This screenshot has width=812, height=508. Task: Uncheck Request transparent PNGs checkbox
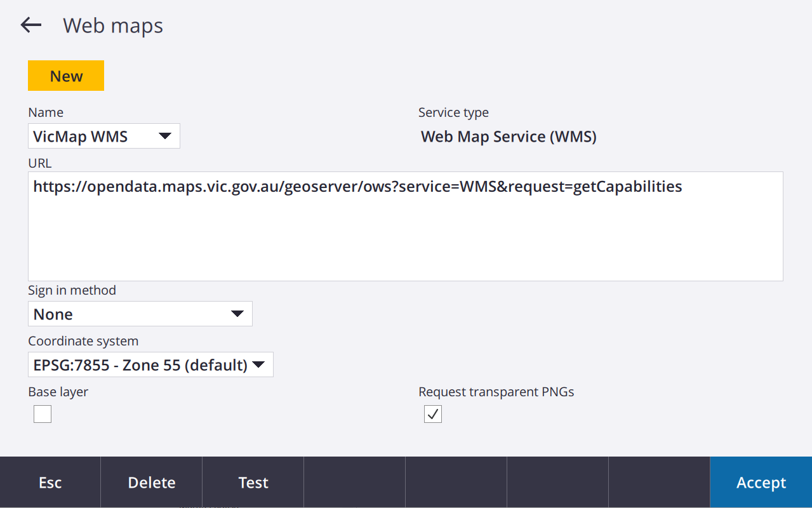pyautogui.click(x=433, y=414)
